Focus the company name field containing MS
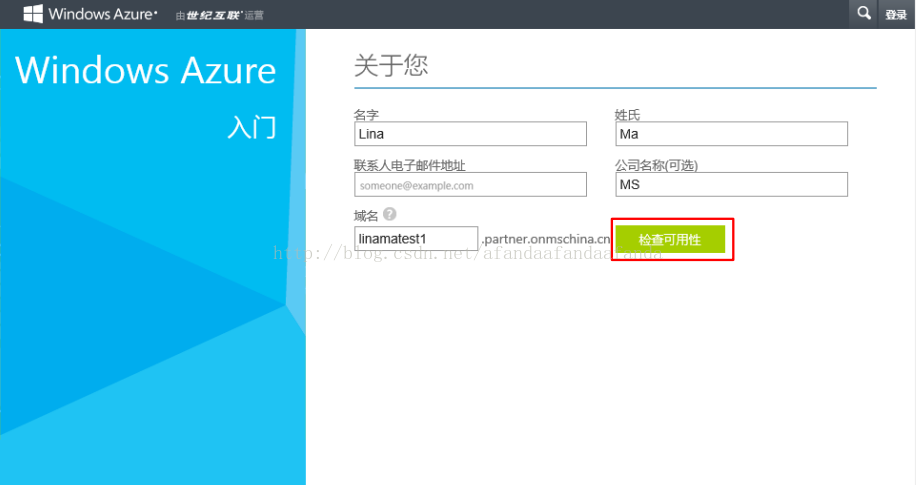 (x=731, y=185)
